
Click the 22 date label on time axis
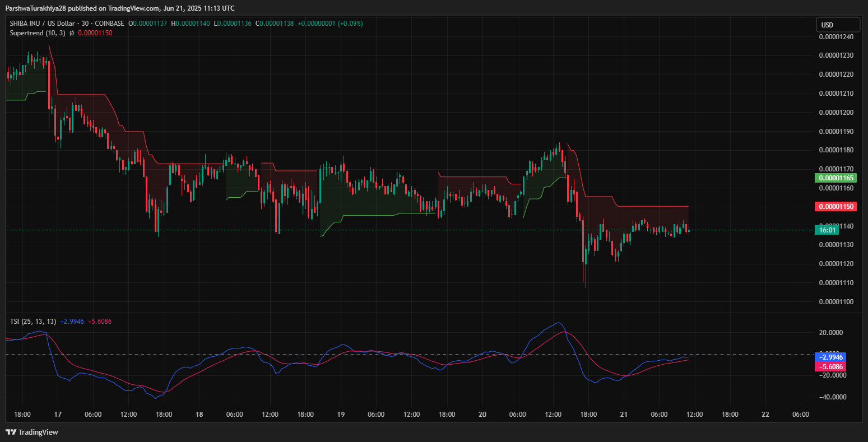(765, 415)
